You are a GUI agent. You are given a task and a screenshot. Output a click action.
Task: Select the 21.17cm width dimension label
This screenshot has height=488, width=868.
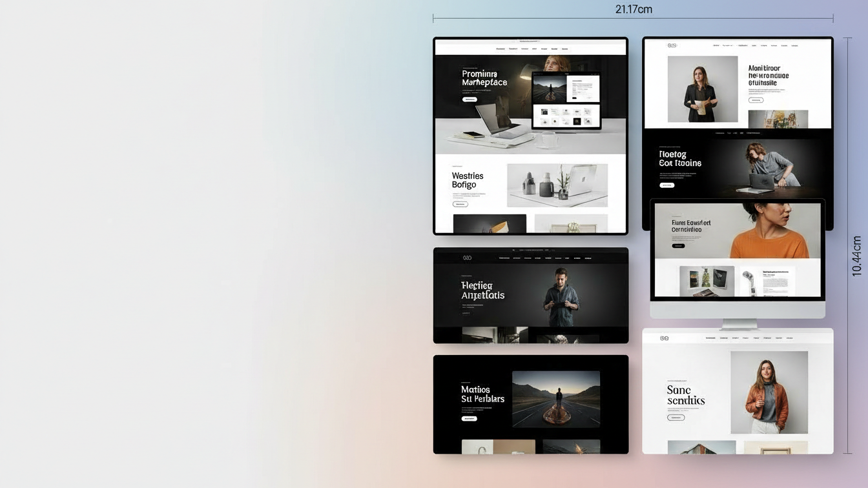click(x=633, y=9)
